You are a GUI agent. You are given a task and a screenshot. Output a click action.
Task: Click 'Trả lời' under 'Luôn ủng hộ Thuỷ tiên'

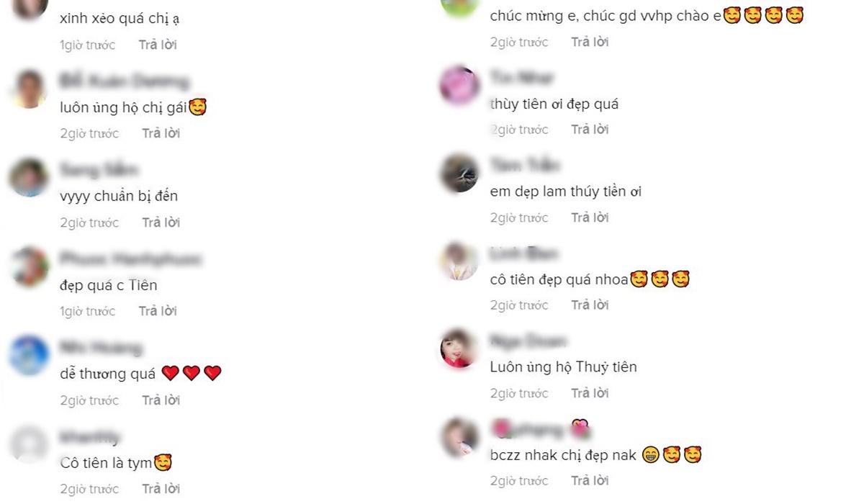pos(590,393)
